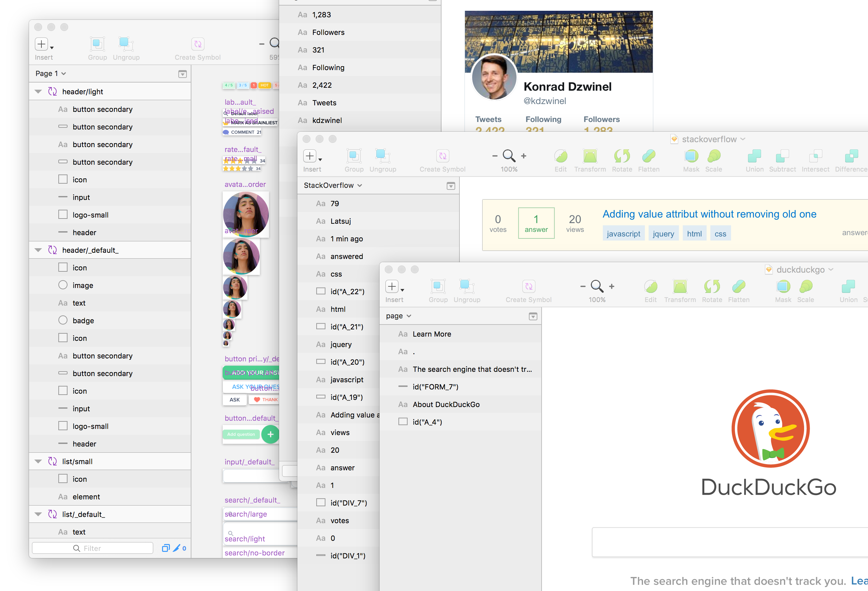The width and height of the screenshot is (868, 591).
Task: Click the javascript tag on canvas
Action: click(623, 234)
